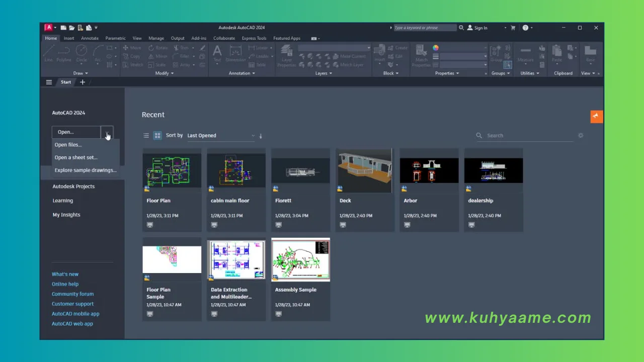Viewport: 644px width, 362px height.
Task: Expand the Modify panel
Action: point(165,73)
